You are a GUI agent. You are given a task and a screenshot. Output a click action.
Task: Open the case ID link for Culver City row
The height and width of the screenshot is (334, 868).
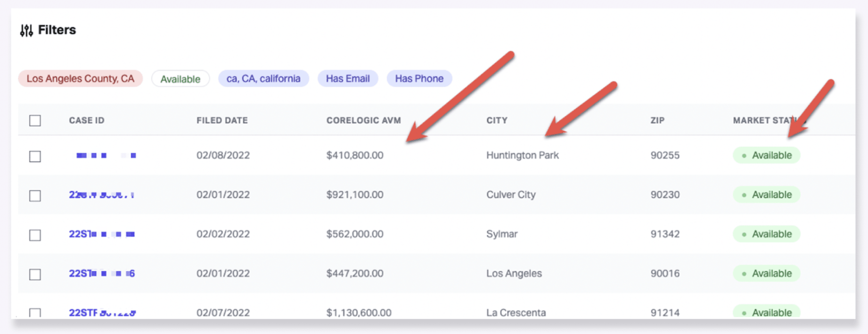tap(101, 195)
